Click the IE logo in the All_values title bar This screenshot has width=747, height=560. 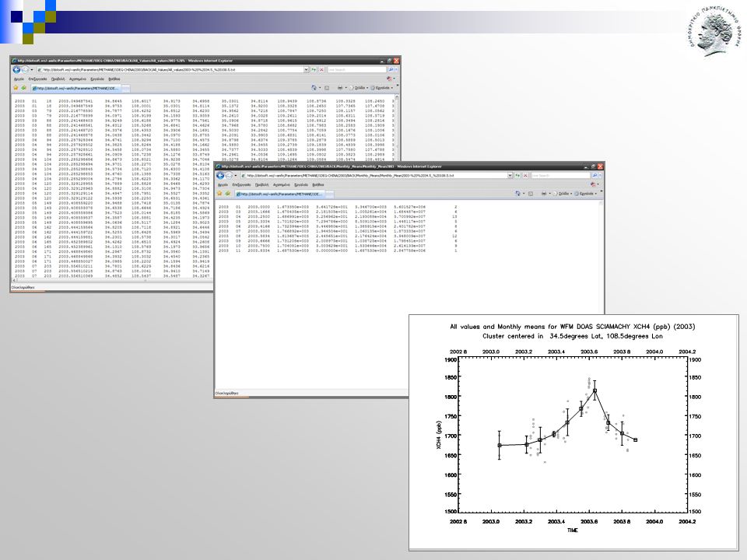pyautogui.click(x=14, y=61)
